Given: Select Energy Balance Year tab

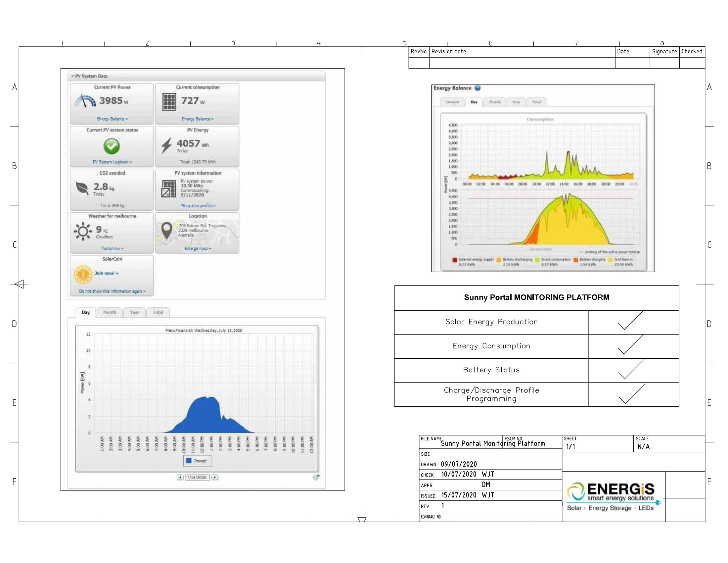Looking at the screenshot, I should (x=516, y=102).
